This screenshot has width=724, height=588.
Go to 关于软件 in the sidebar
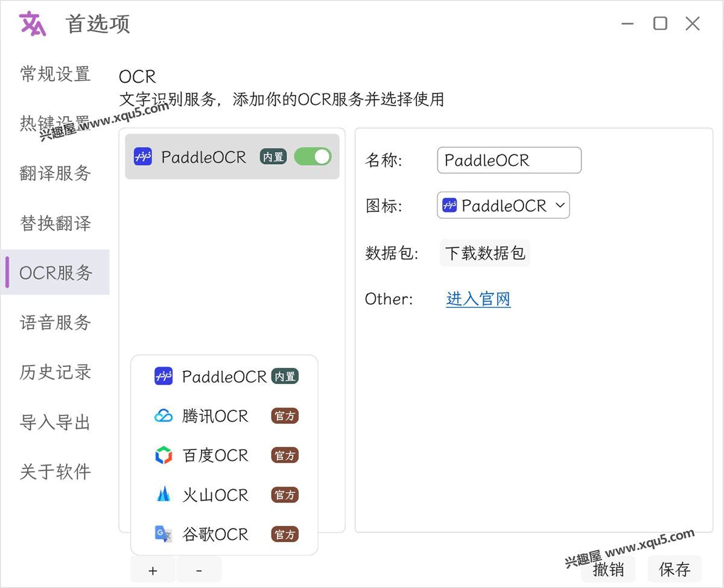click(55, 472)
